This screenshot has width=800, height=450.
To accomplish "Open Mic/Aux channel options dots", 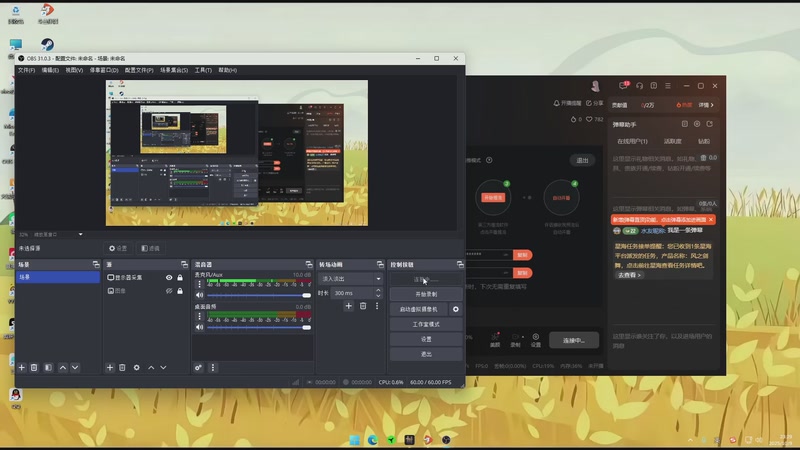I will click(199, 284).
